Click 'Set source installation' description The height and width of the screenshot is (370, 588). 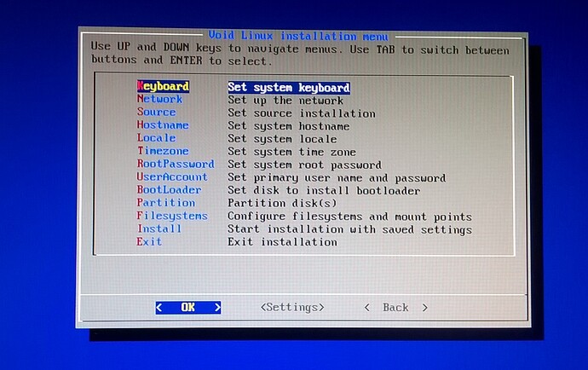(x=302, y=113)
